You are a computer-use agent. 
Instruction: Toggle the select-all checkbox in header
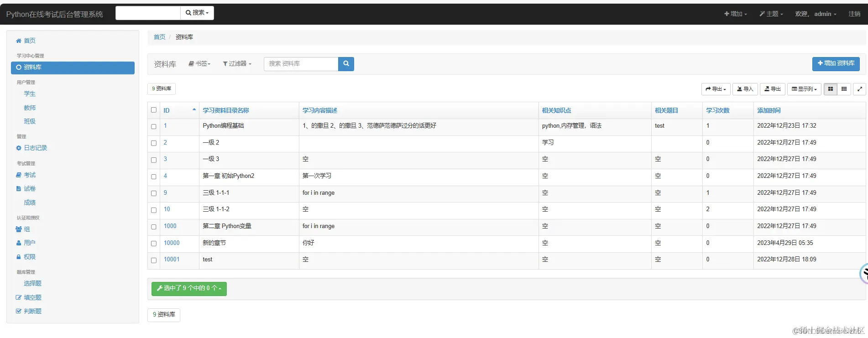click(154, 110)
